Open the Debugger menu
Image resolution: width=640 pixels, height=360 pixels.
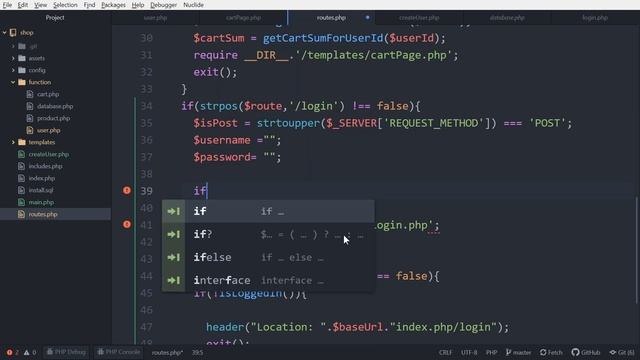click(x=163, y=5)
